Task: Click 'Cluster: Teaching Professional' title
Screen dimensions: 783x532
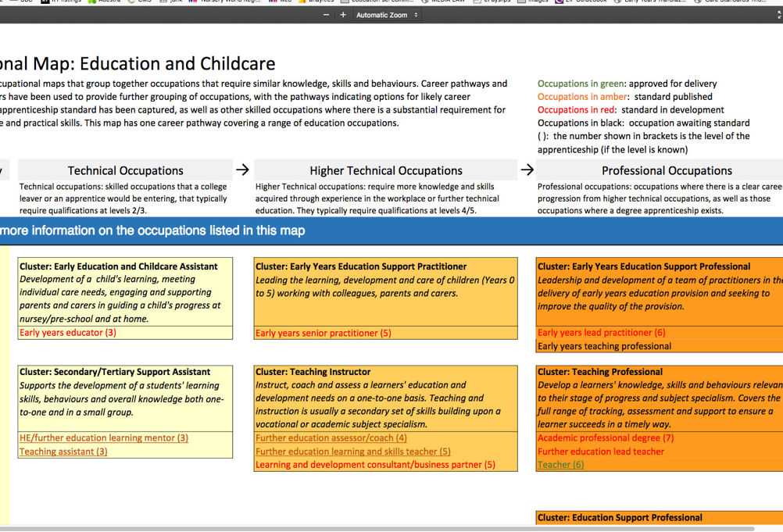Action: pos(599,372)
